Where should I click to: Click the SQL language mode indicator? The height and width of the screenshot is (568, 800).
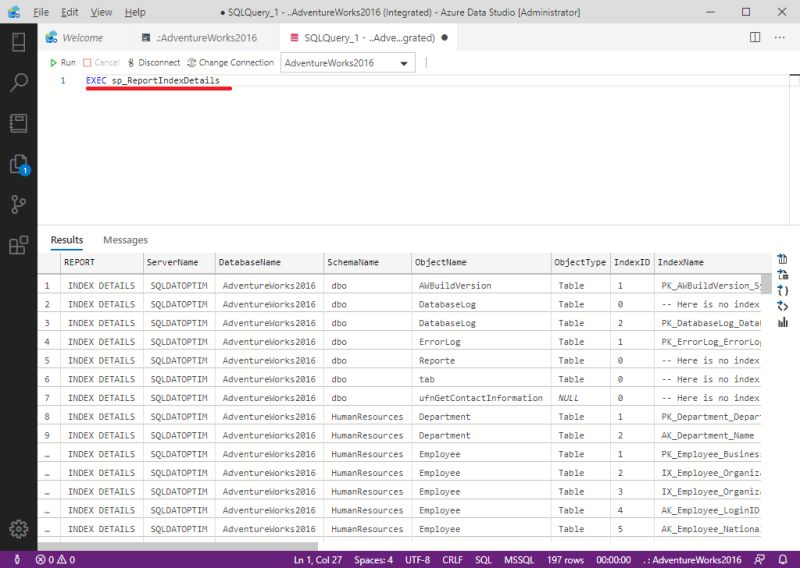click(x=483, y=560)
